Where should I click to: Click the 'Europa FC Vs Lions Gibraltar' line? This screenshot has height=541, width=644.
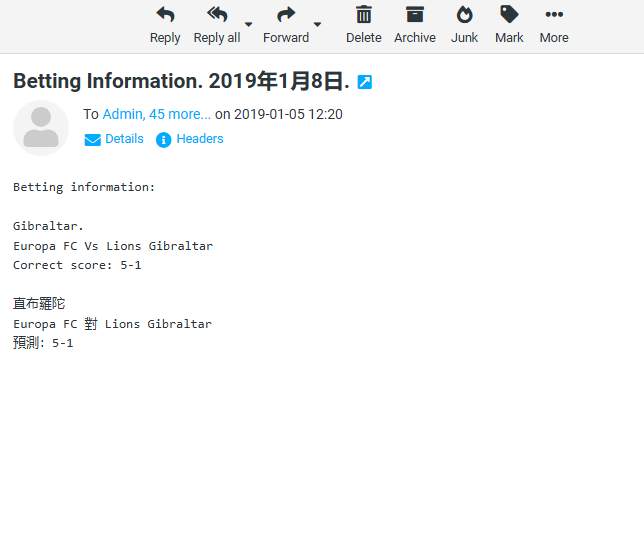point(113,246)
